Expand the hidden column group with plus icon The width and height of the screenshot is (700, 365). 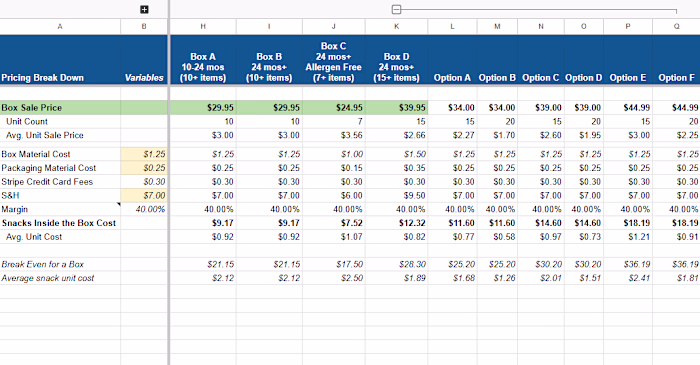[x=144, y=9]
